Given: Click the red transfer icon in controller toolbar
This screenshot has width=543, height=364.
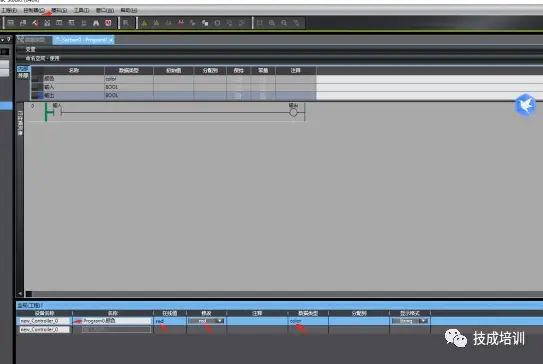Looking at the screenshot, I should (180, 23).
